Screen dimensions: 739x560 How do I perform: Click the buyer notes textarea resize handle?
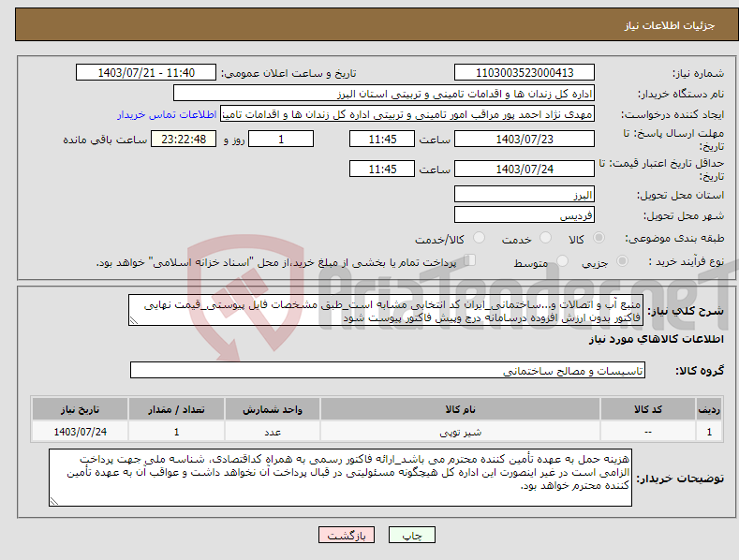(x=53, y=502)
